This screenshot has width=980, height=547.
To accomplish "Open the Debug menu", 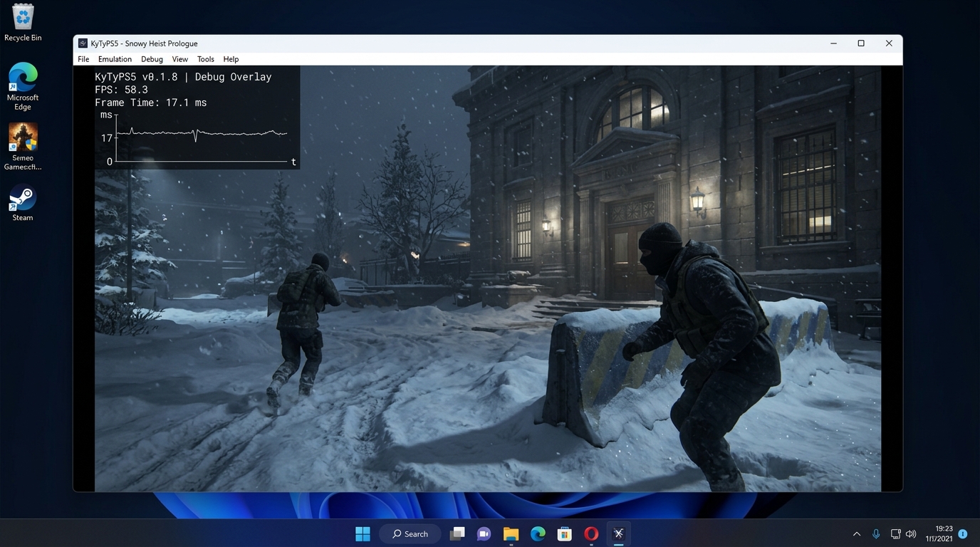I will (x=152, y=59).
